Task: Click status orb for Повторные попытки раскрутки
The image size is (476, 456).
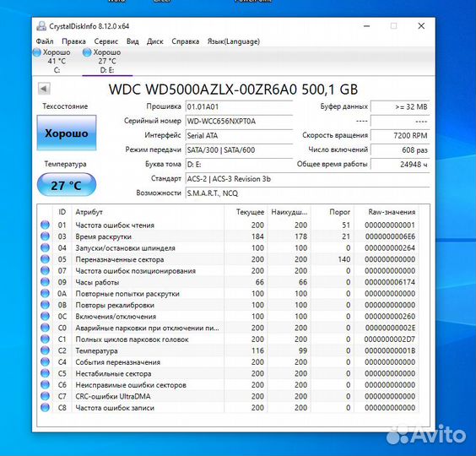Action: tap(45, 293)
